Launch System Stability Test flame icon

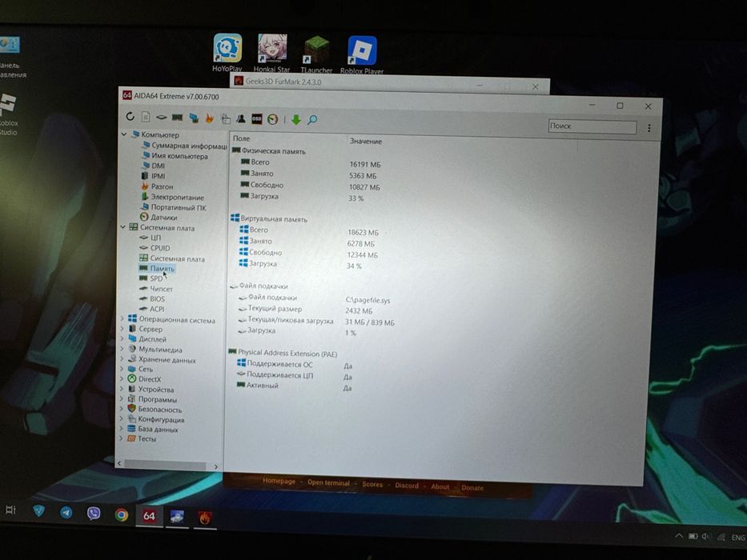pos(209,118)
